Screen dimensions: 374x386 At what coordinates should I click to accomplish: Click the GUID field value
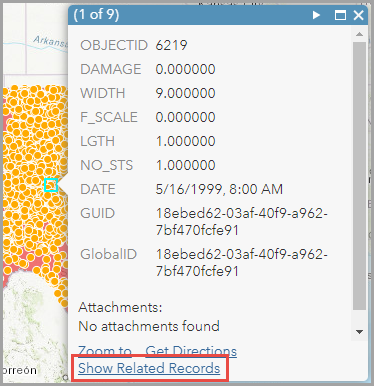242,222
